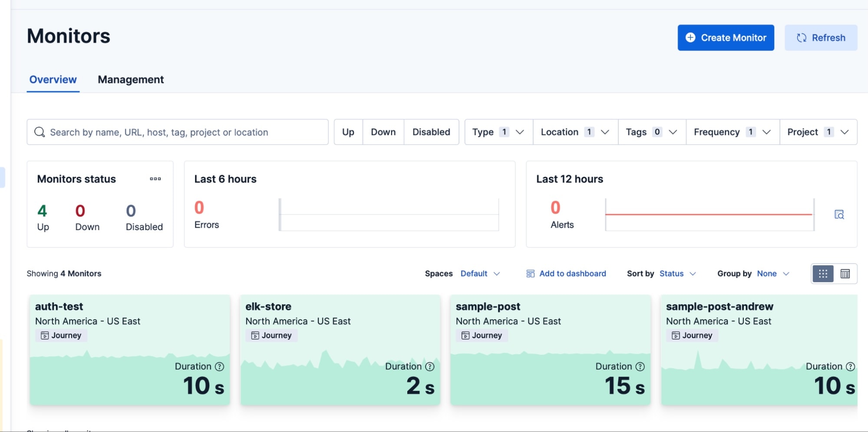Filter monitors by Up status

click(348, 132)
